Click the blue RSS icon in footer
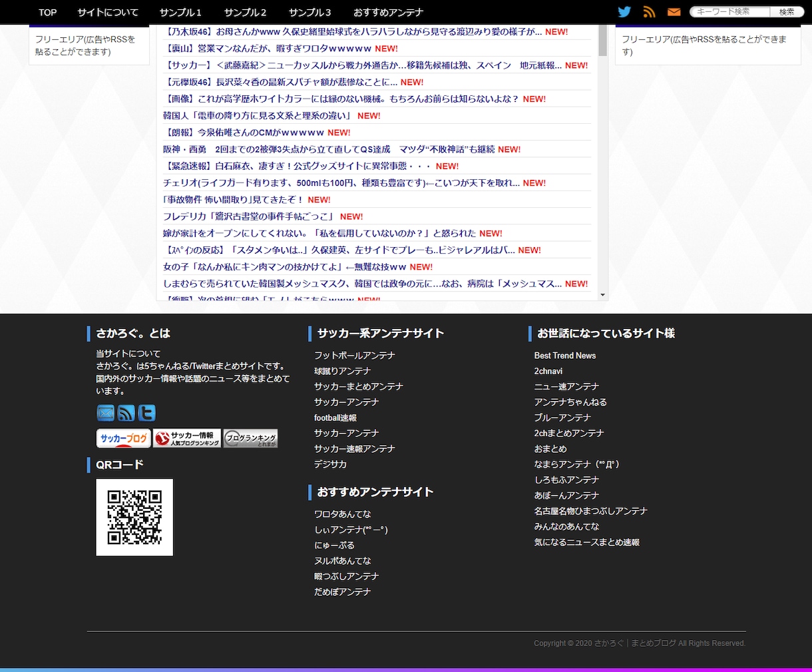 (x=126, y=413)
